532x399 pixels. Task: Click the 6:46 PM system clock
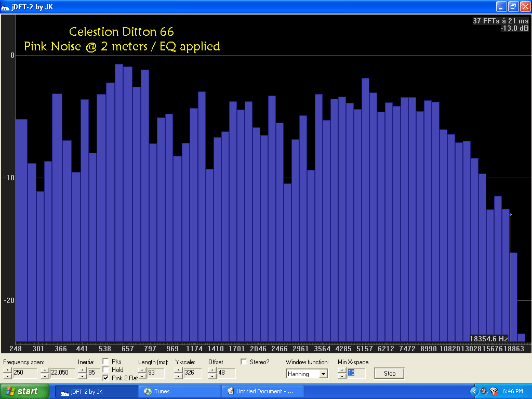[513, 391]
